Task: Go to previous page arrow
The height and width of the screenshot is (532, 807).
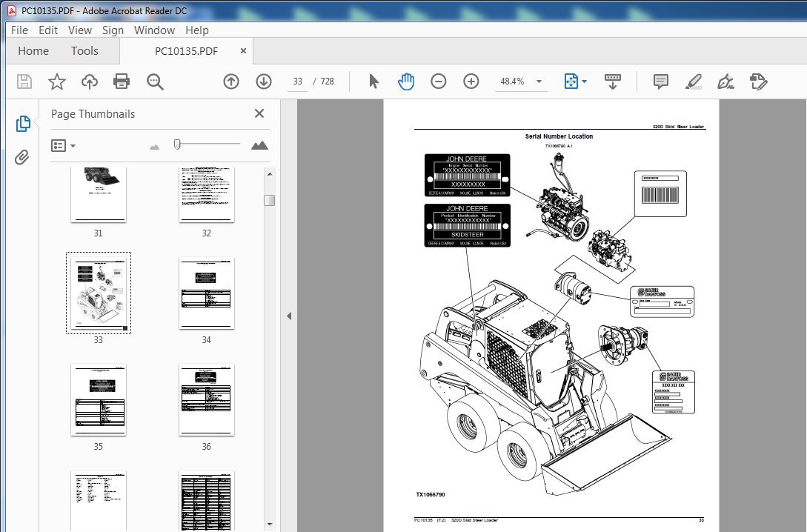Action: tap(231, 82)
